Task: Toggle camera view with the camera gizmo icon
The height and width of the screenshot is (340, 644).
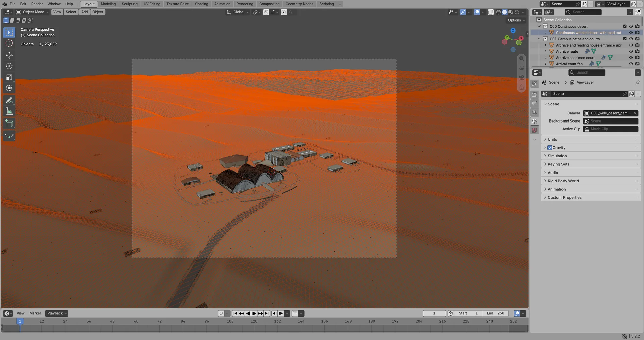Action: click(522, 78)
